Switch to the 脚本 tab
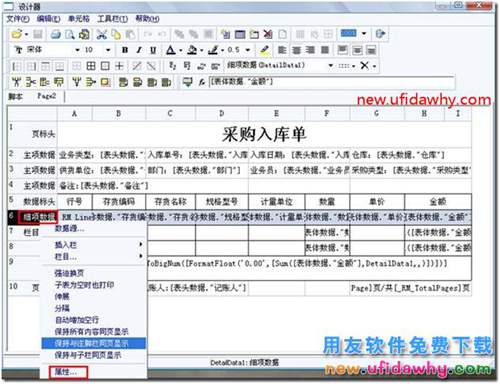The image size is (500, 384). click(x=16, y=97)
